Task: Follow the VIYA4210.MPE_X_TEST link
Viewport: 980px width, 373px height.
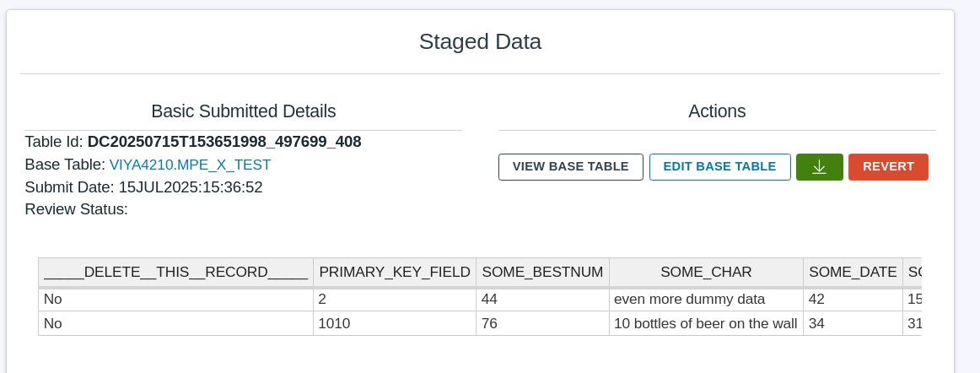Action: 190,165
